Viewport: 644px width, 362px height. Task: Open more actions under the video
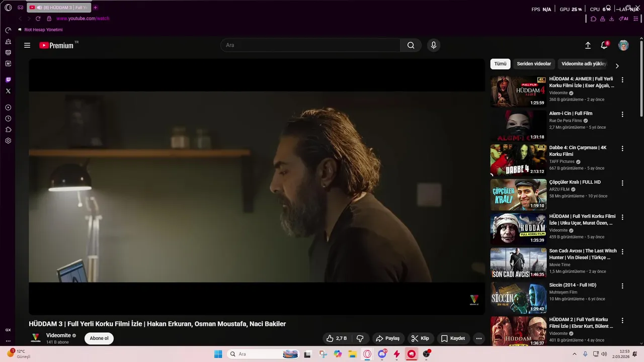coord(479,338)
